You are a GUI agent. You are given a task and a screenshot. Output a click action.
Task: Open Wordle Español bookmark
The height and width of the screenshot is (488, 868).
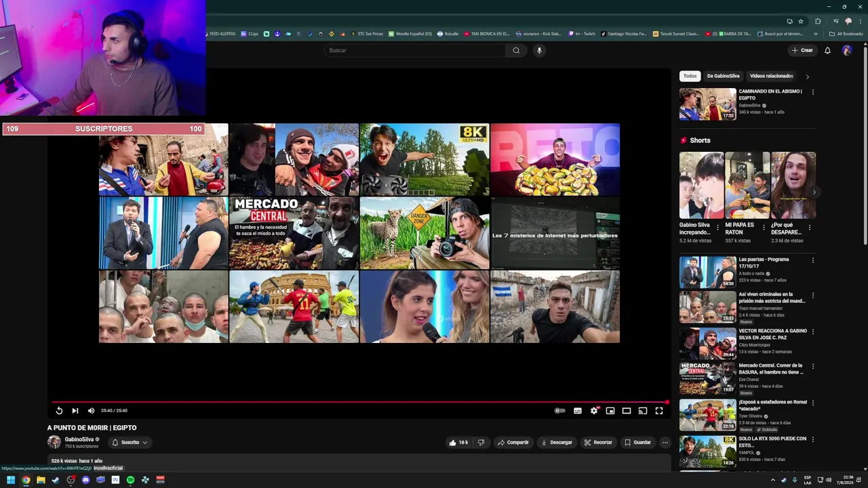[410, 34]
